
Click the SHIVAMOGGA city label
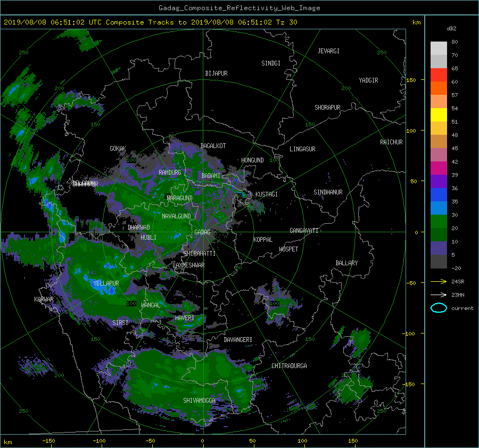click(199, 400)
